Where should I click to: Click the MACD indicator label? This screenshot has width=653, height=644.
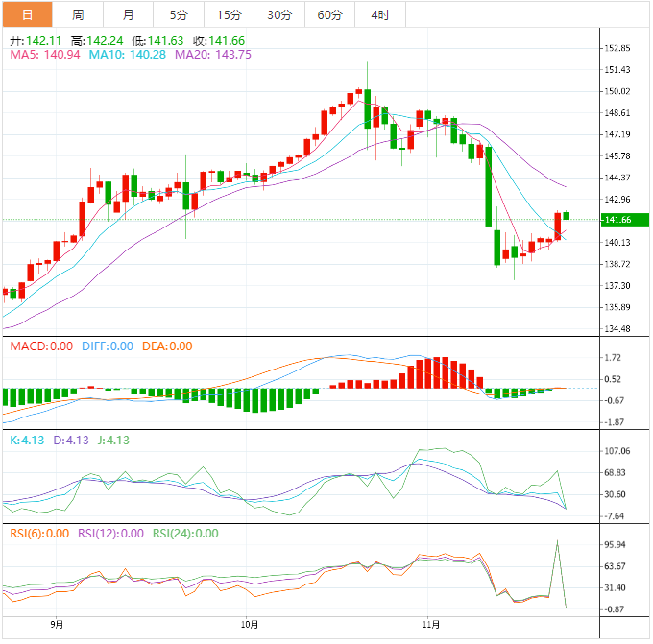tap(41, 346)
